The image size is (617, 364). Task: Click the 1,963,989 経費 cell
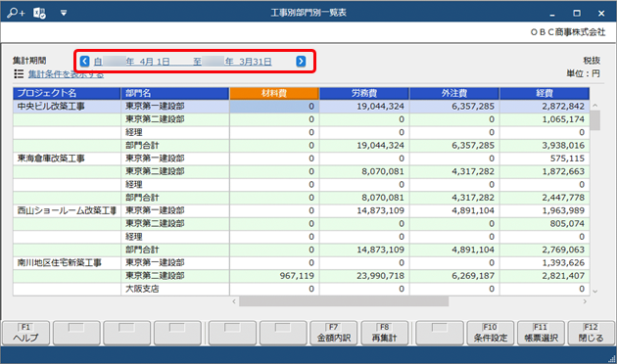tap(545, 210)
